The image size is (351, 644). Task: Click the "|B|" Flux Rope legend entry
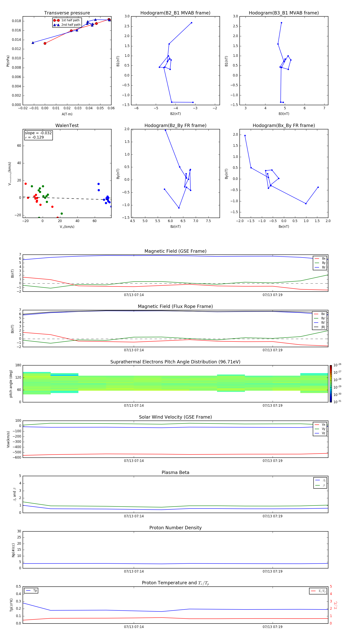point(320,327)
